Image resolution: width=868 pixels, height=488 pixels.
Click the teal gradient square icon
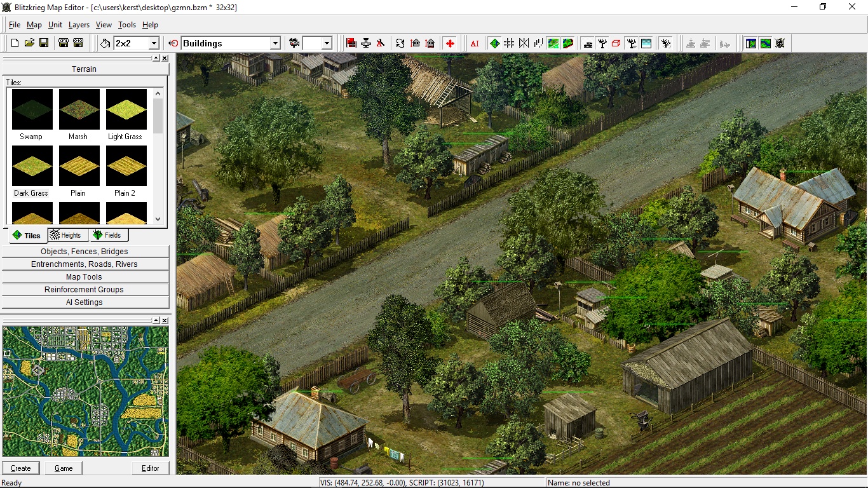click(x=646, y=43)
